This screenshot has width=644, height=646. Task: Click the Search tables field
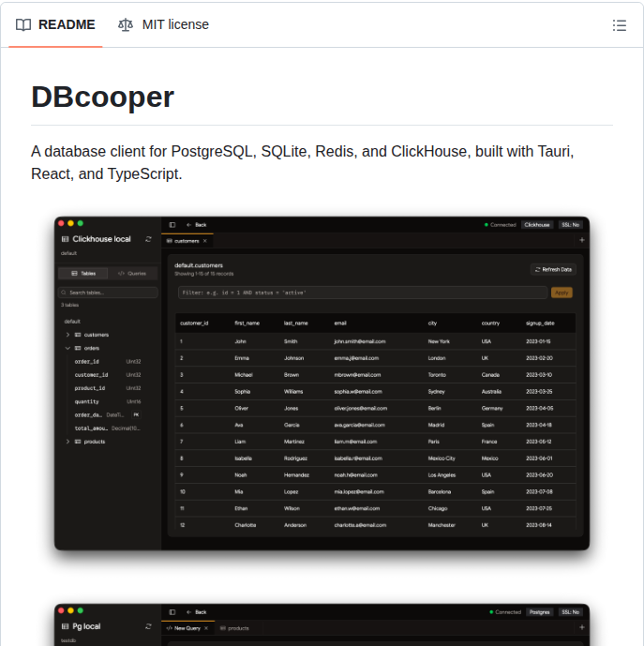[x=108, y=293]
